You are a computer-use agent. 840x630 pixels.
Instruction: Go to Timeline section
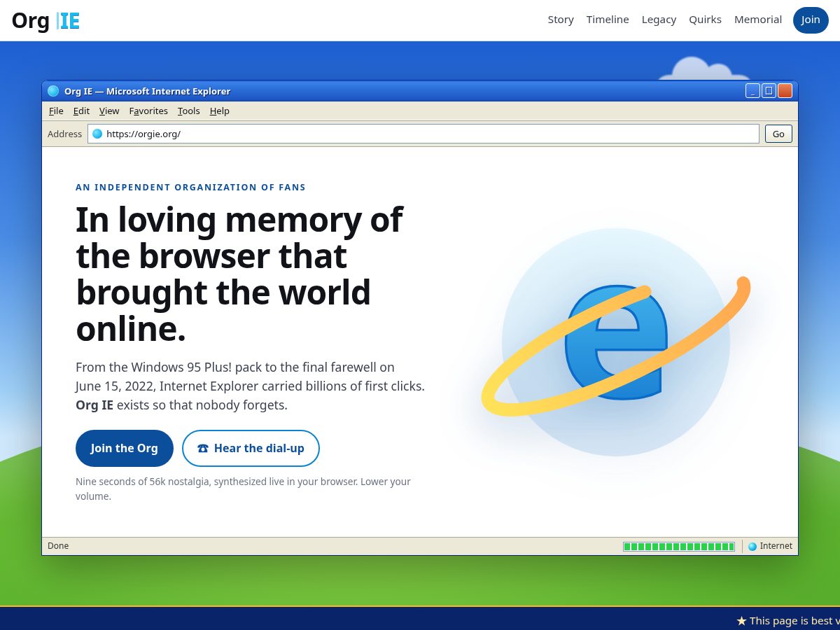pos(608,20)
